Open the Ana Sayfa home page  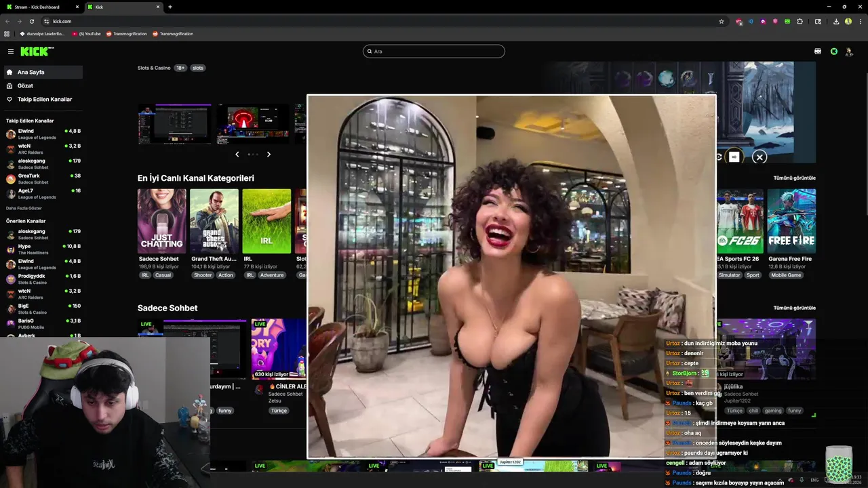click(43, 72)
